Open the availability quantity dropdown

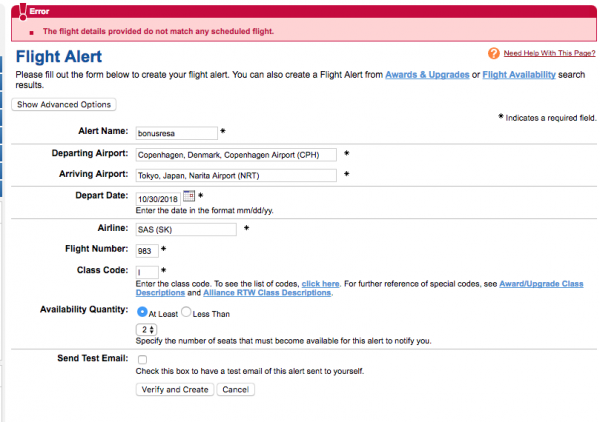[146, 329]
